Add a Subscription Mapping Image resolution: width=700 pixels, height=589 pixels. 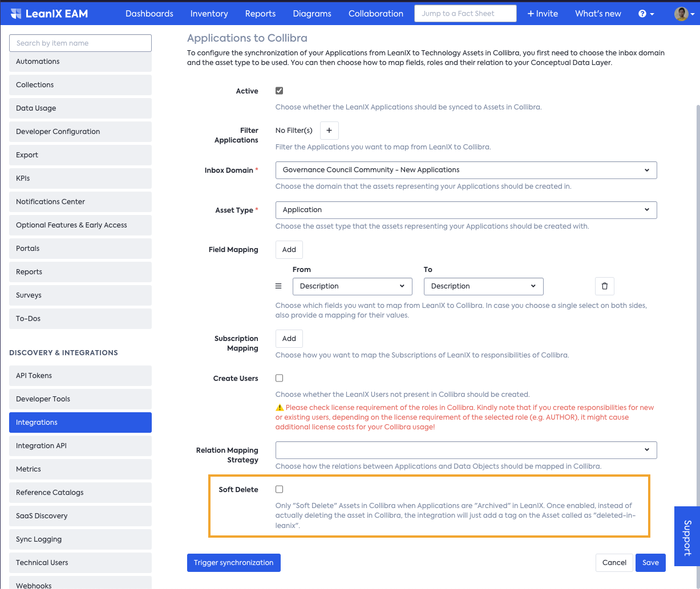coord(289,339)
